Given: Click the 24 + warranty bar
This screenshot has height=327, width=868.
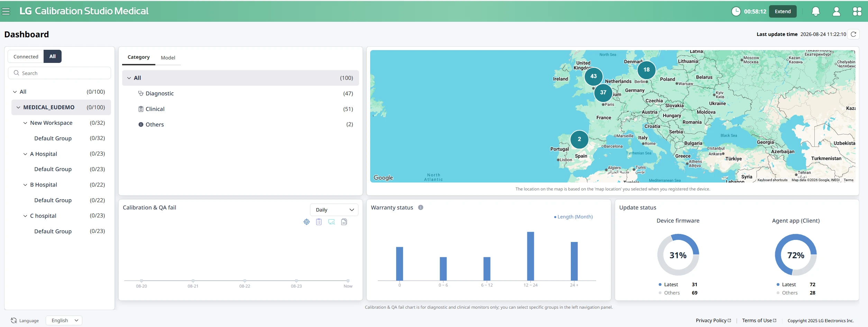Looking at the screenshot, I should coord(574,261).
